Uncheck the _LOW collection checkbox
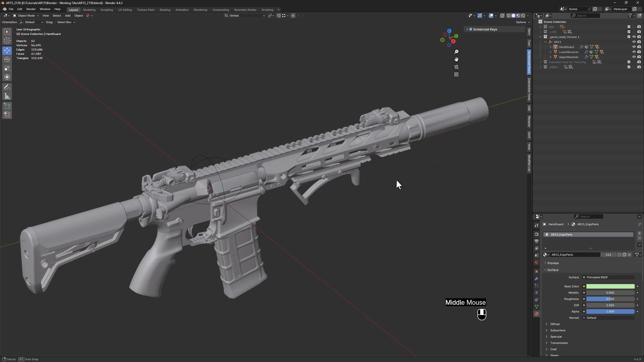The height and width of the screenshot is (362, 644). (629, 32)
